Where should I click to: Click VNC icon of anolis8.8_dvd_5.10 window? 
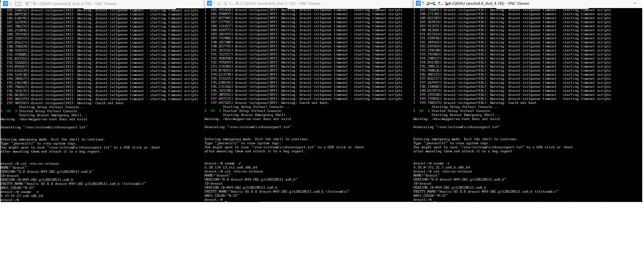click(x=209, y=3)
